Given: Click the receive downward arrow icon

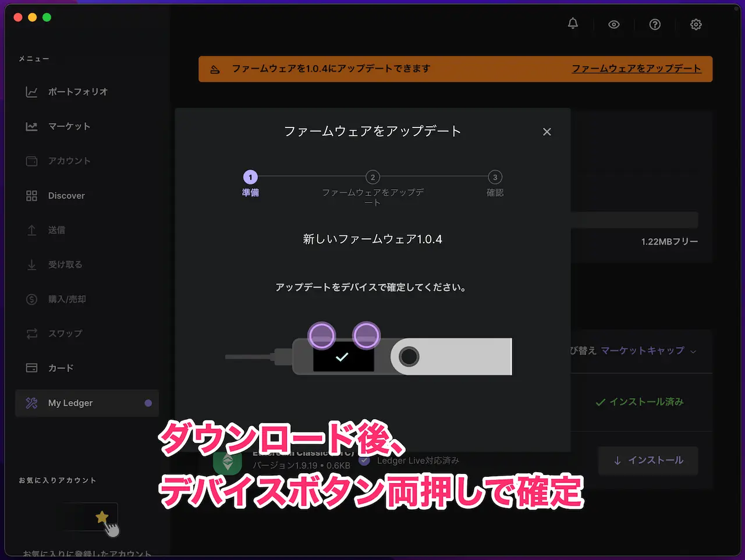Looking at the screenshot, I should 32,264.
